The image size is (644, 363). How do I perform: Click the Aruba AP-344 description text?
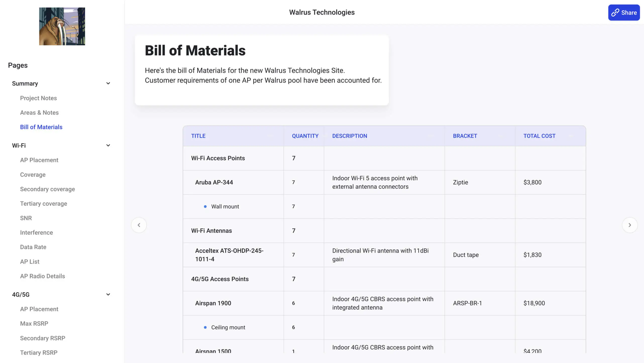click(375, 182)
